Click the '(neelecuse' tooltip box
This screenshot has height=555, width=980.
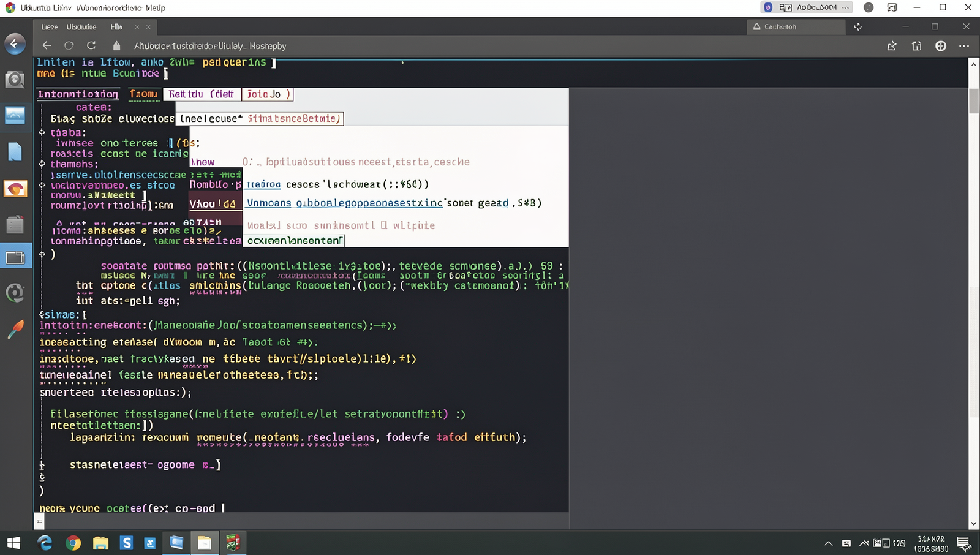260,118
